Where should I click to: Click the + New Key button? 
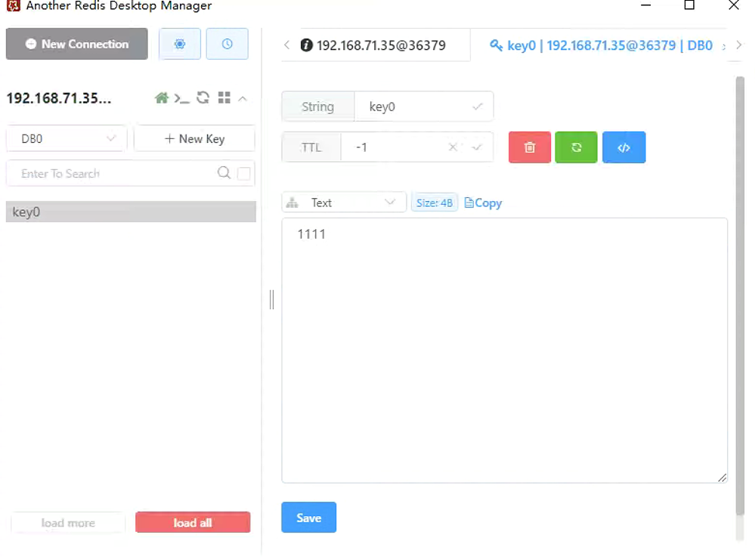pyautogui.click(x=194, y=138)
